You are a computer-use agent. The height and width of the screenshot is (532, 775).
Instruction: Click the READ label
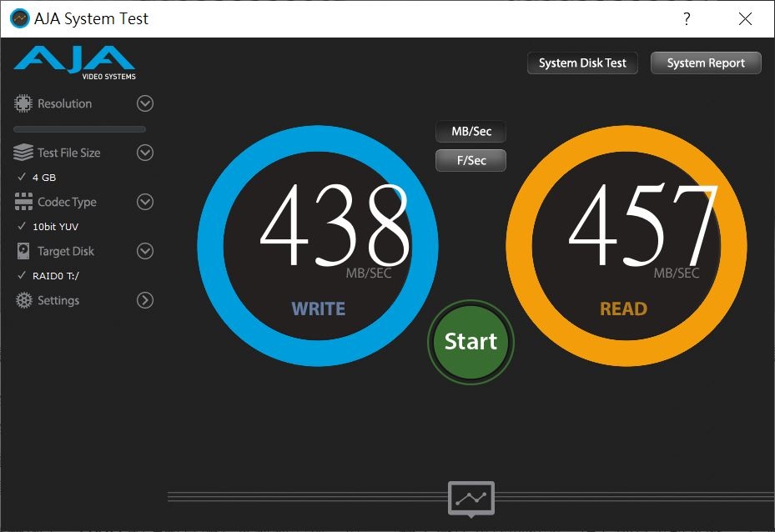click(x=624, y=309)
